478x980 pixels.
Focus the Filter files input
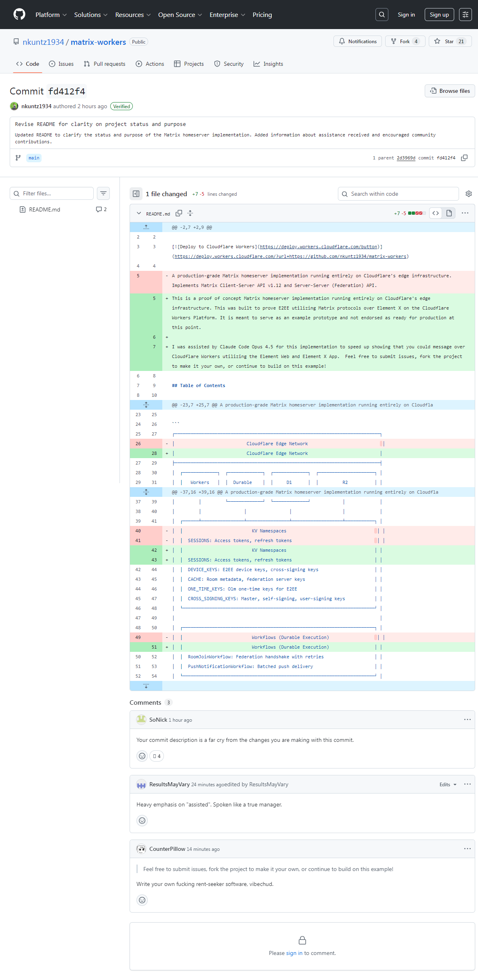(x=52, y=193)
